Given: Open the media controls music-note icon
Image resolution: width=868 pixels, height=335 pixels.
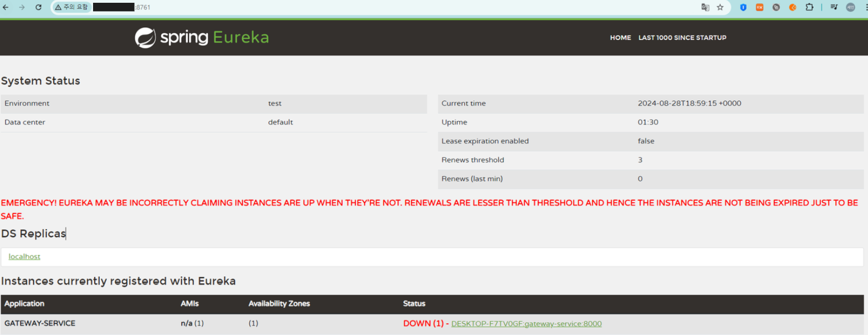Looking at the screenshot, I should pos(834,7).
